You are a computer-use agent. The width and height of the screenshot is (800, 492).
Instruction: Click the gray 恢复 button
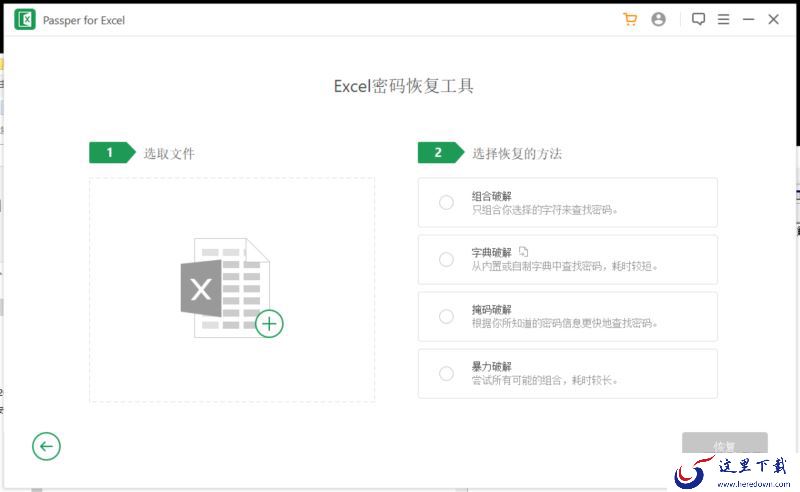pyautogui.click(x=724, y=443)
